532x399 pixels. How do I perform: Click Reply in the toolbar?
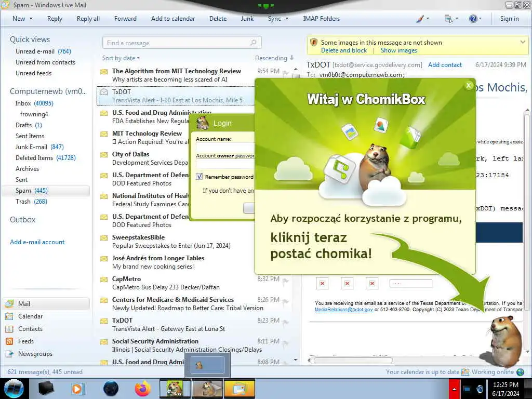tap(55, 19)
